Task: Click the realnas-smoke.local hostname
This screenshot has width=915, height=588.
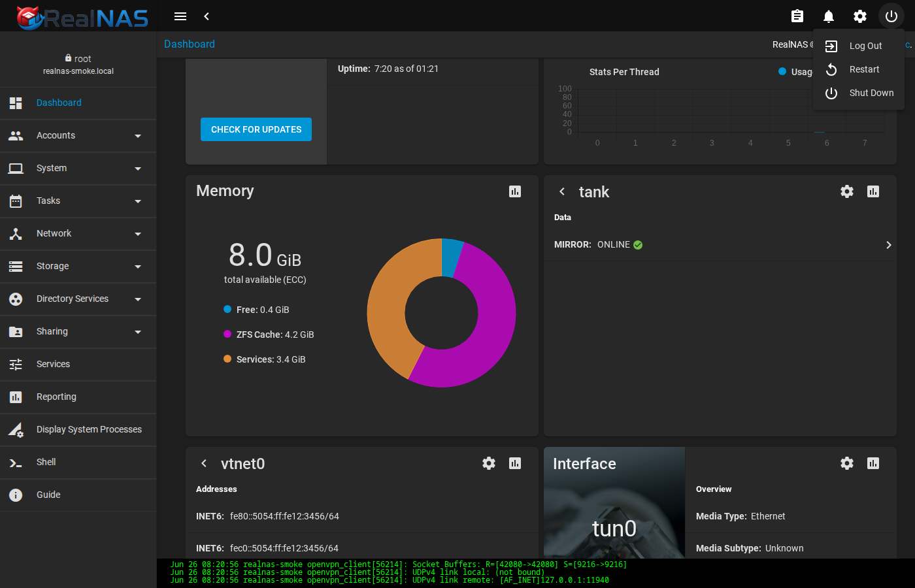Action: [78, 71]
